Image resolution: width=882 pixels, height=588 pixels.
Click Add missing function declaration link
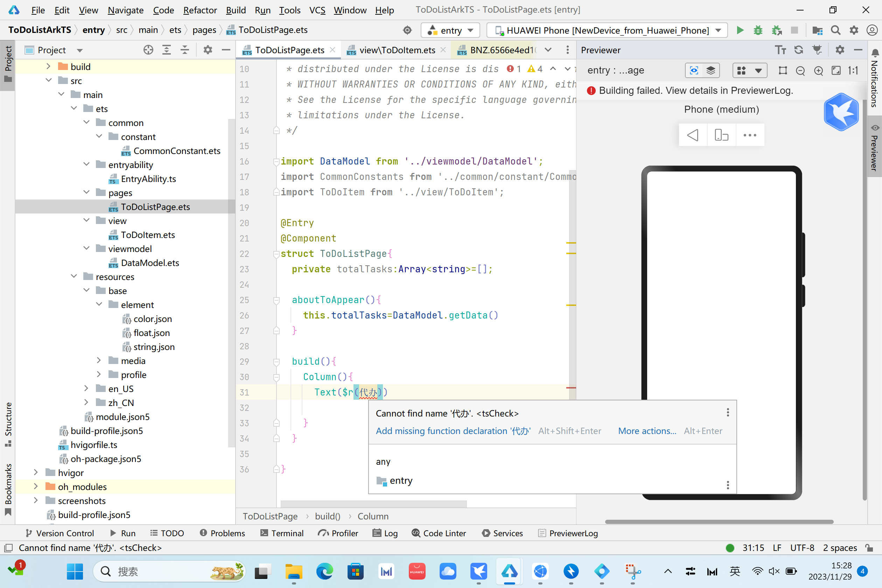coord(453,431)
